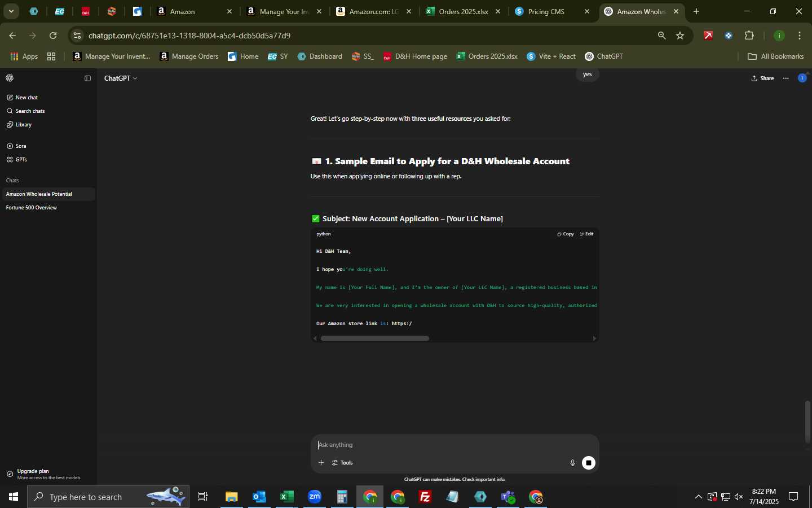Open the conversation options three-dot menu
This screenshot has width=812, height=508.
tap(786, 78)
